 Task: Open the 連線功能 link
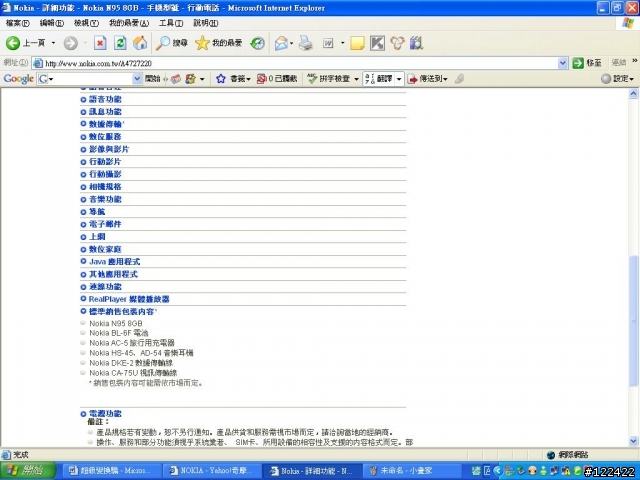pos(105,287)
